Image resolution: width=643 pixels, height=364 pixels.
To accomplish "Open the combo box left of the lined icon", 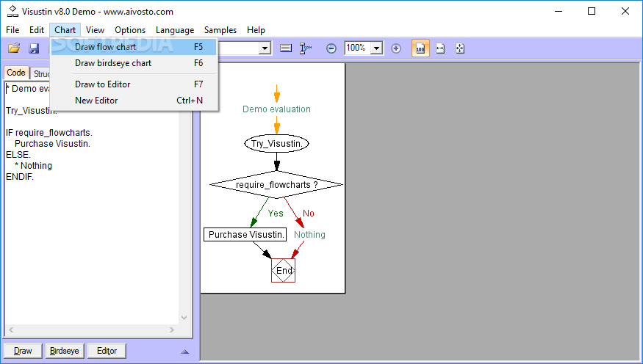I will click(265, 48).
